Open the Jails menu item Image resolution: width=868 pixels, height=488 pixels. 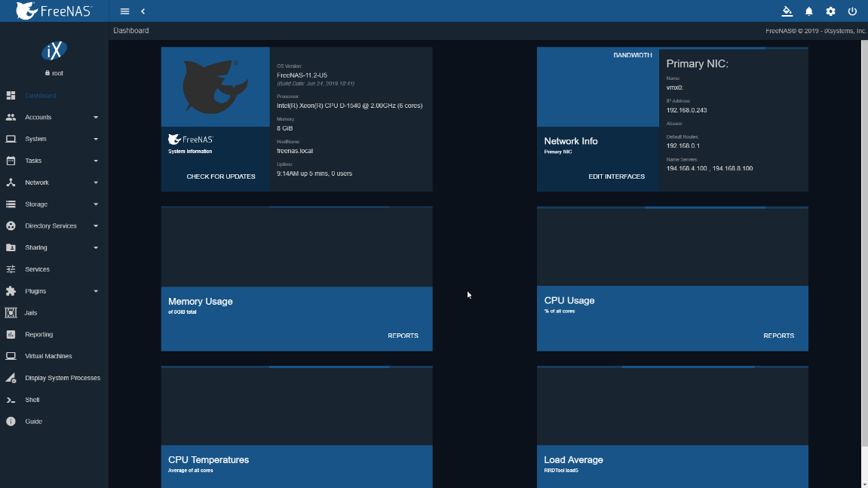pos(54,312)
